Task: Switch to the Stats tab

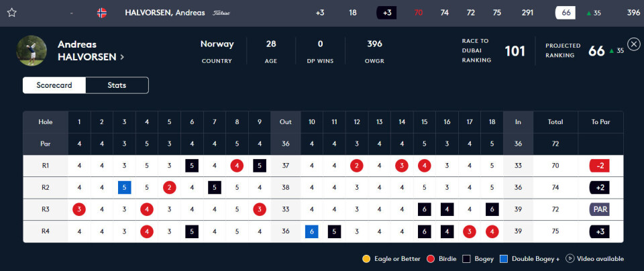Action: (x=117, y=85)
